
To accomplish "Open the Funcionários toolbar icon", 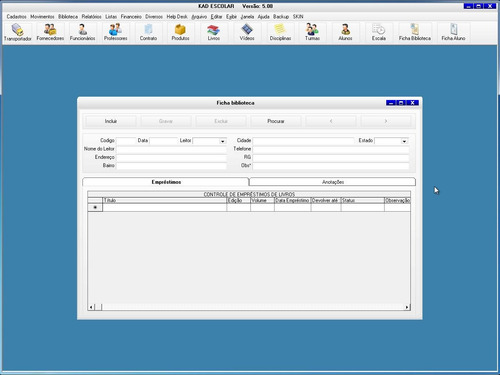I will [x=82, y=32].
